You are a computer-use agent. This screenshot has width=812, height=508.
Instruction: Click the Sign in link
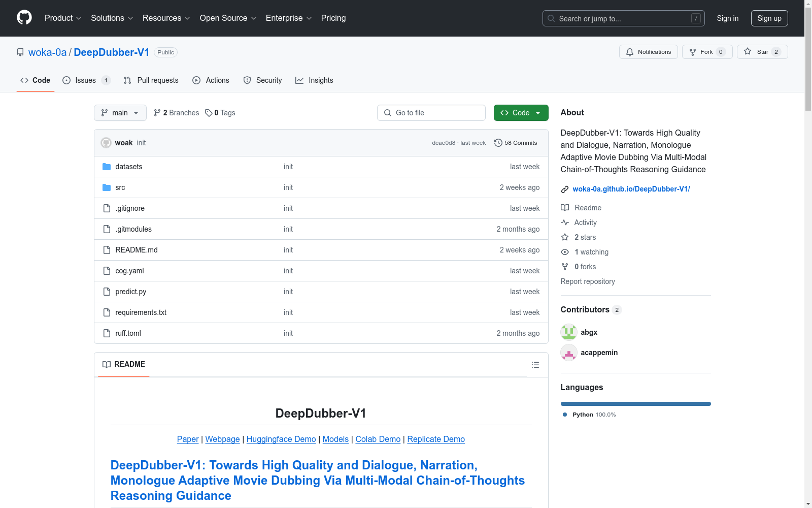tap(728, 18)
